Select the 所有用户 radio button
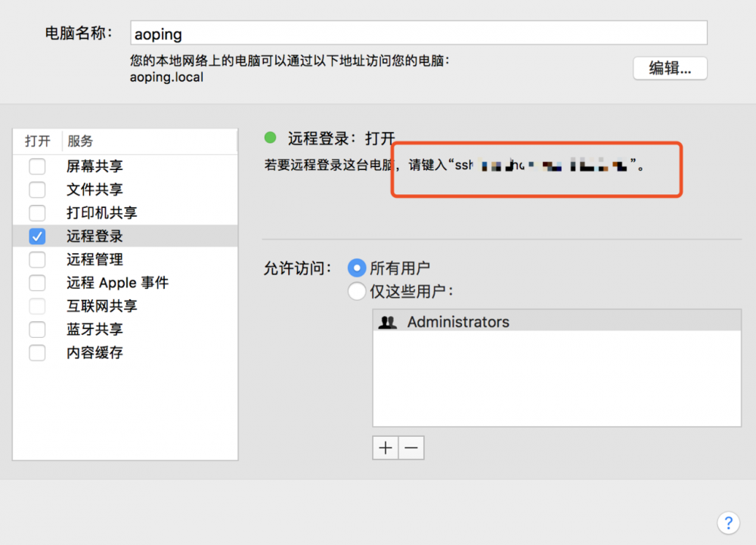Screen dimensions: 756x545 tap(357, 267)
